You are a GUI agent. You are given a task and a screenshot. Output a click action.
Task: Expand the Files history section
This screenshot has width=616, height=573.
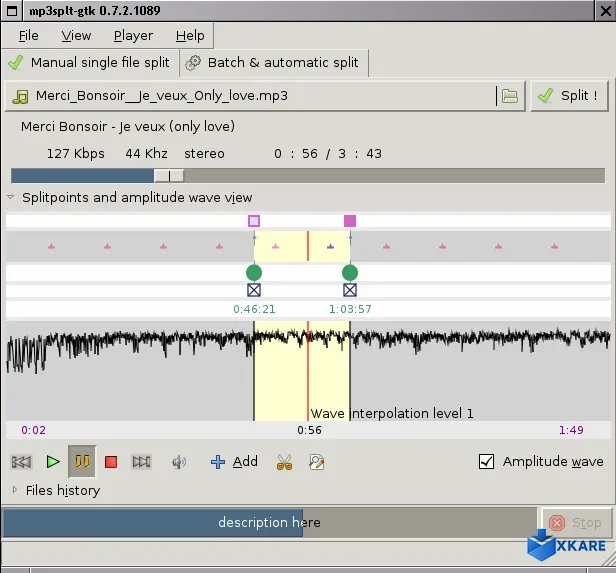pos(15,490)
